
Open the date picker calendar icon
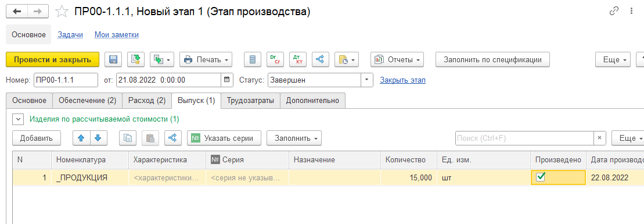click(227, 80)
